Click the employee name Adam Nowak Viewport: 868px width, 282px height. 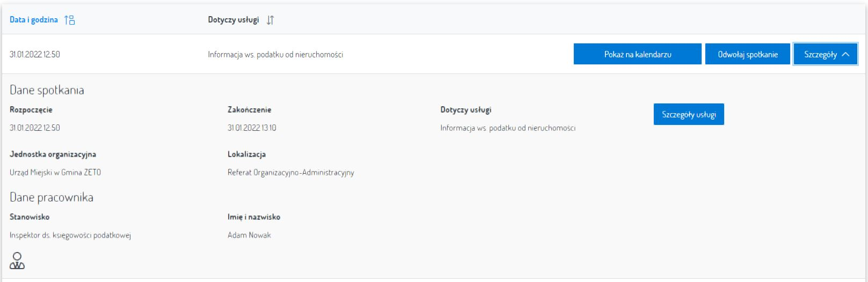click(x=249, y=235)
